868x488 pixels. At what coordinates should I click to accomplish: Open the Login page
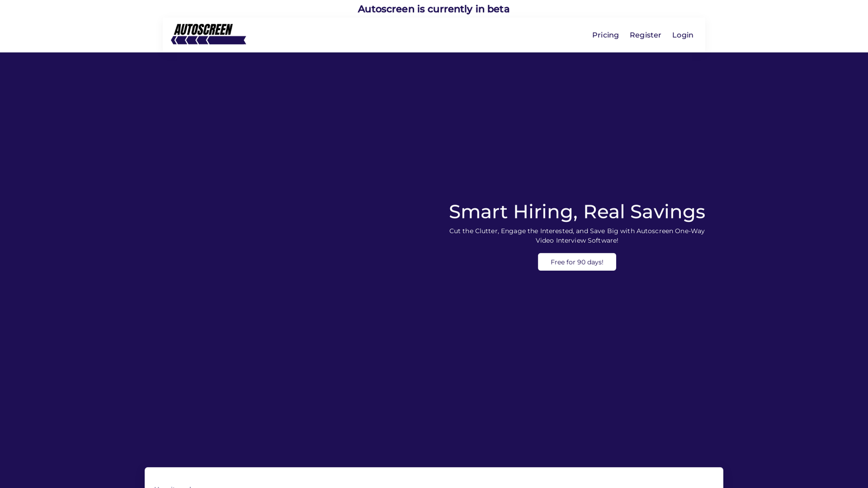tap(682, 35)
